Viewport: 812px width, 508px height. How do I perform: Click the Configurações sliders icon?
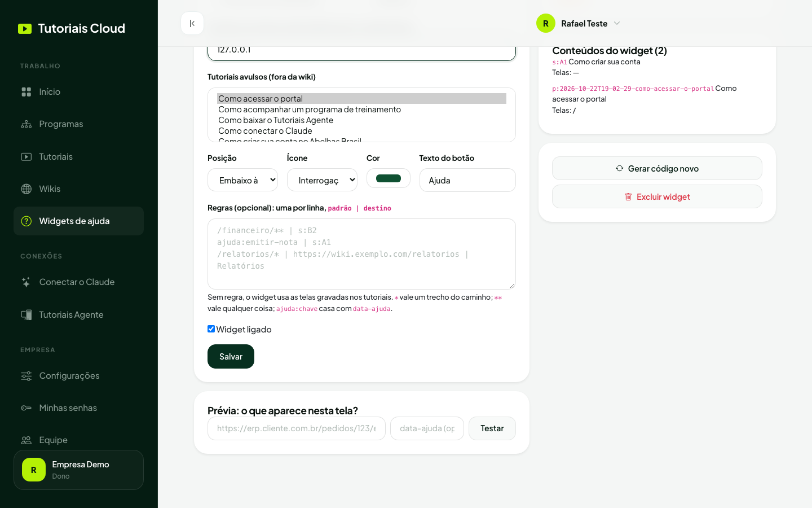click(x=27, y=376)
